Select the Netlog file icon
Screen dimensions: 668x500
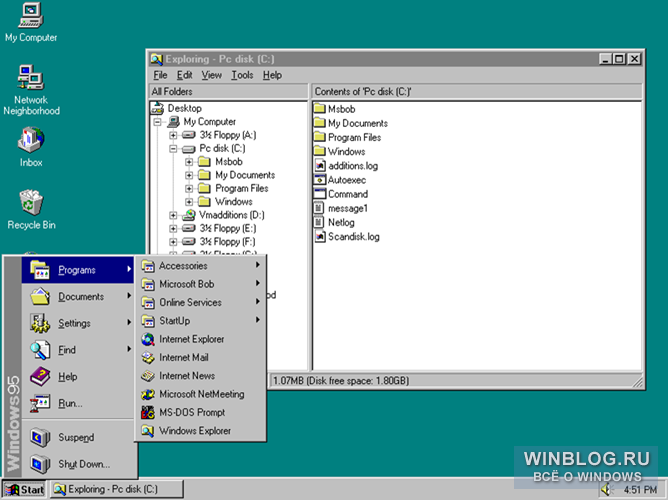[x=319, y=222]
